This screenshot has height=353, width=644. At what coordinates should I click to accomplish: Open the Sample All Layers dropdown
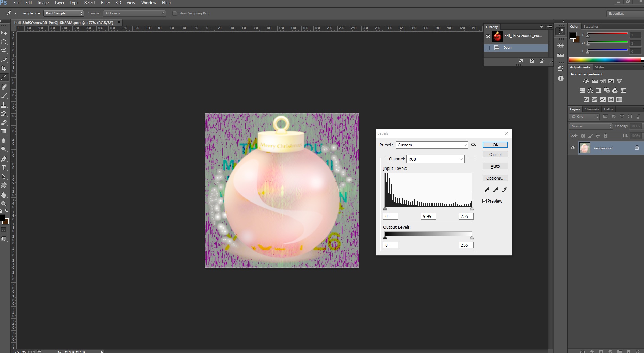click(135, 13)
